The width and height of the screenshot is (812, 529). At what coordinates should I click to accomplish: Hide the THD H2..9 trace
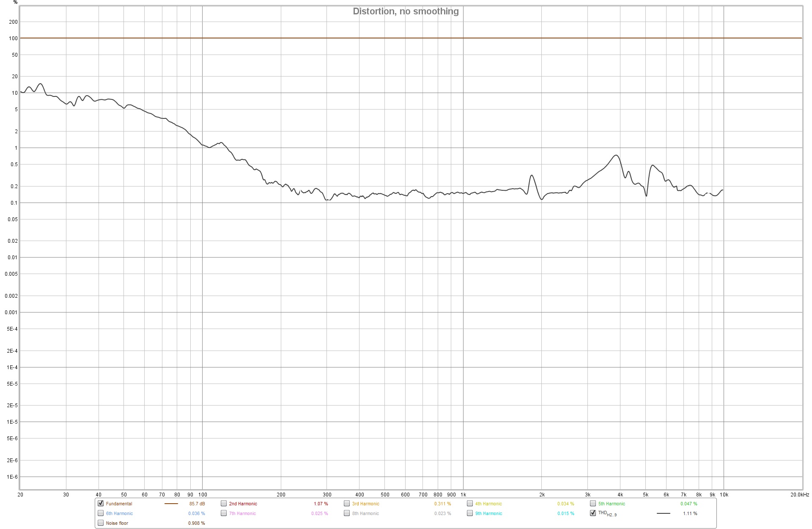pos(593,513)
